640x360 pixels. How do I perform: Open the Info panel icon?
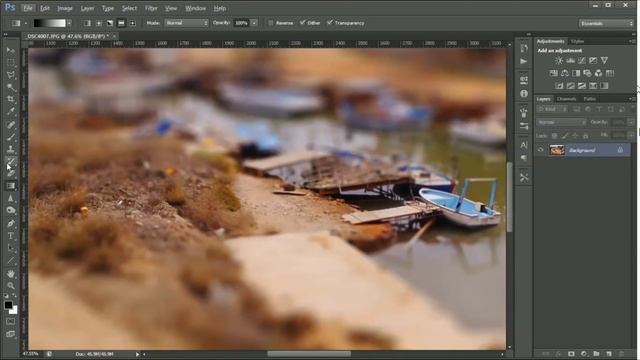pyautogui.click(x=524, y=93)
